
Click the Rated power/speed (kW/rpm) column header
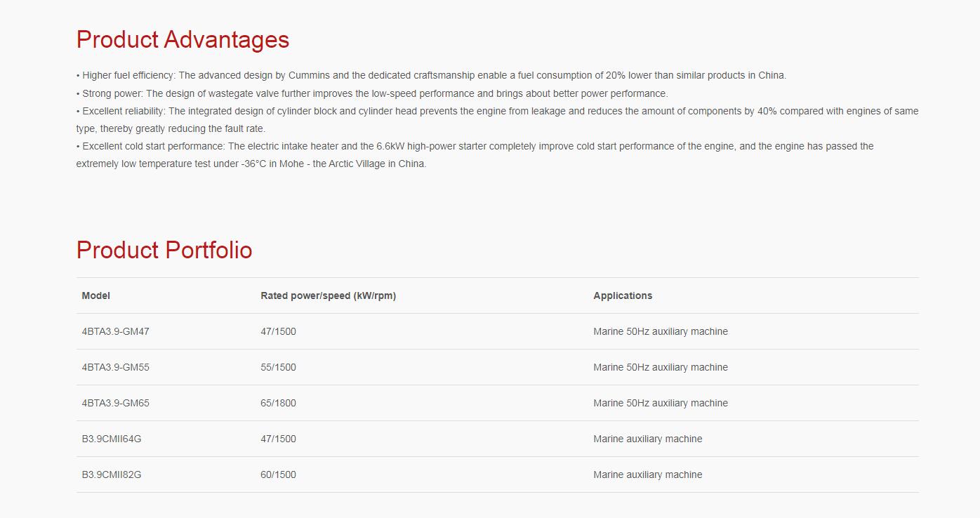(x=328, y=296)
